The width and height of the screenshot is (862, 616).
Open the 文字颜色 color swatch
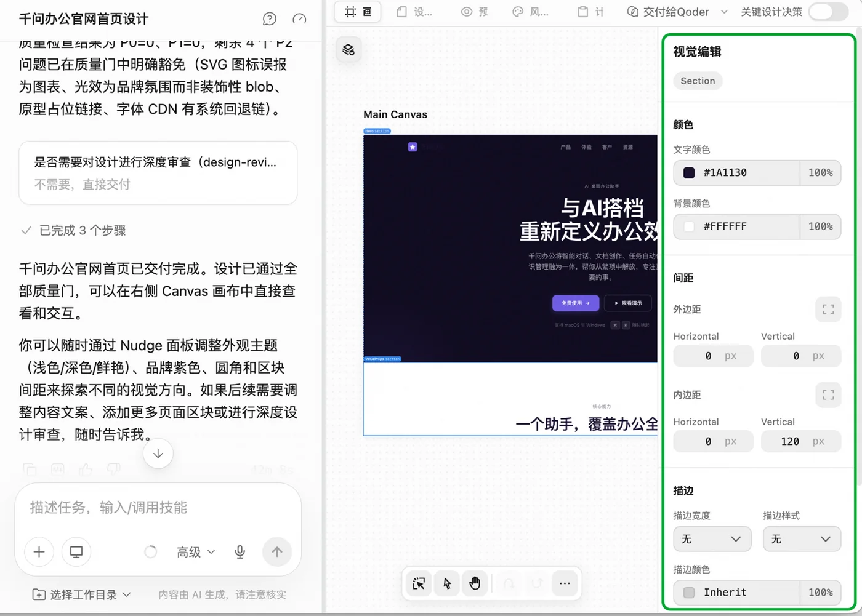[x=689, y=173]
